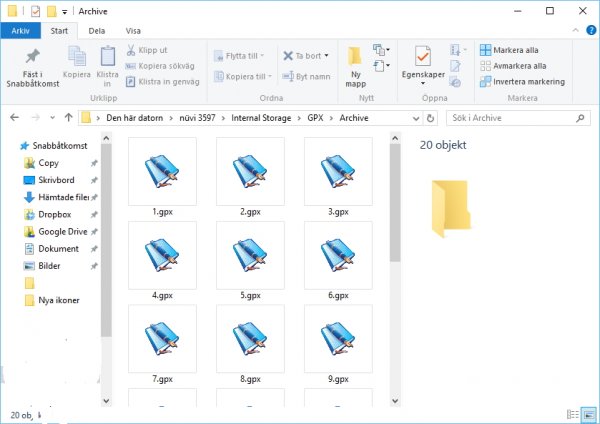Open Egenskaper properties icon

(422, 60)
